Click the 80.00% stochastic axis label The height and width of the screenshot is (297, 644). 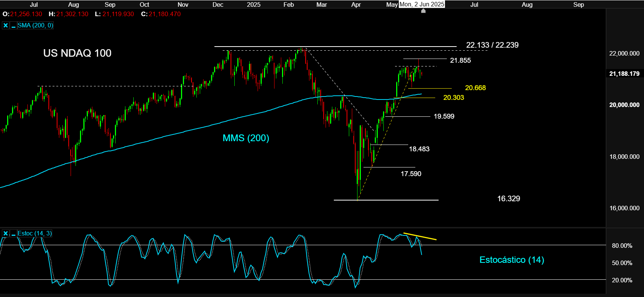(x=622, y=246)
